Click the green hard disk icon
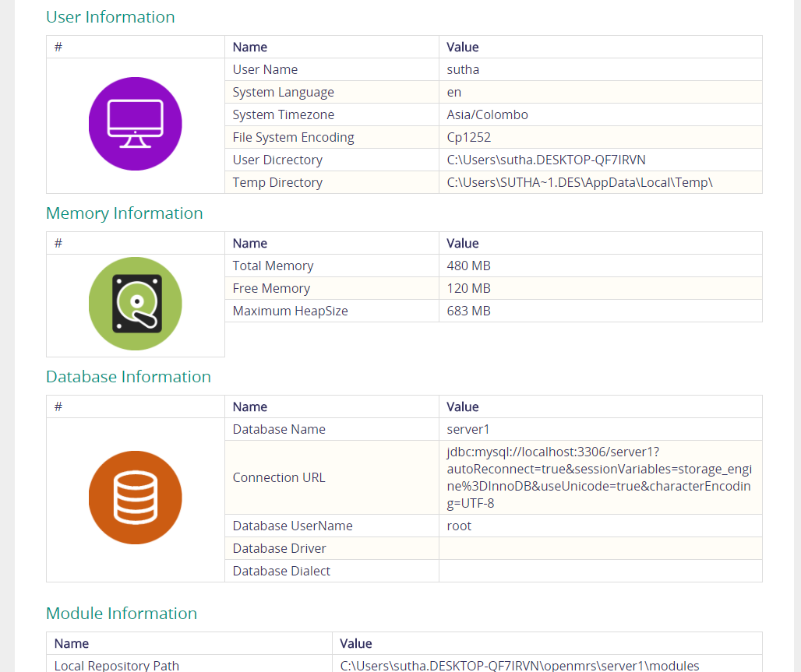Viewport: 801px width, 672px height. click(x=136, y=304)
